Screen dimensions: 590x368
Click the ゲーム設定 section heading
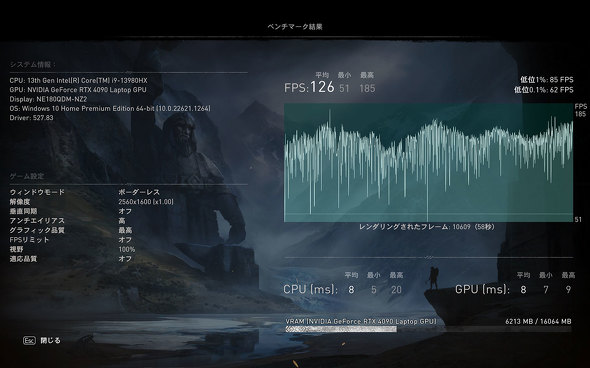click(x=27, y=176)
